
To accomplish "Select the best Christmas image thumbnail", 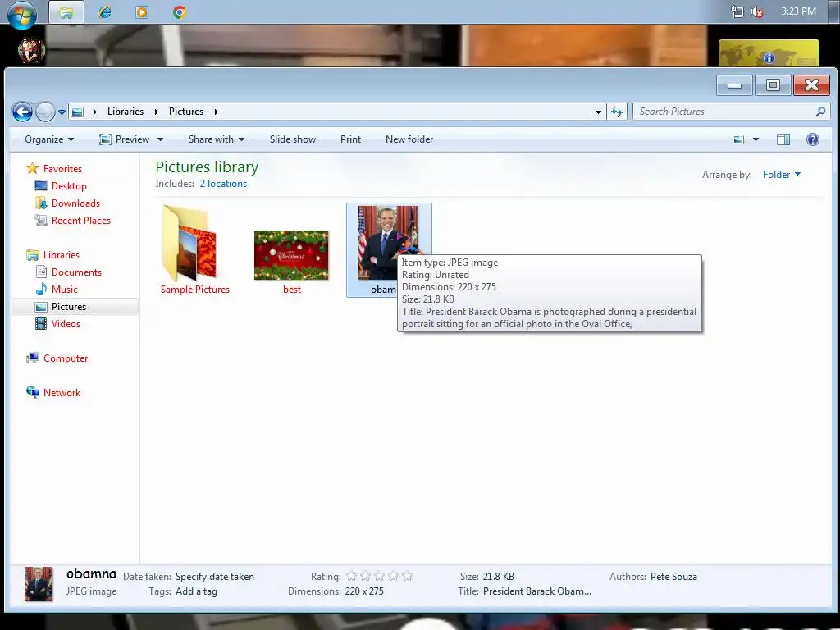I will coord(291,256).
